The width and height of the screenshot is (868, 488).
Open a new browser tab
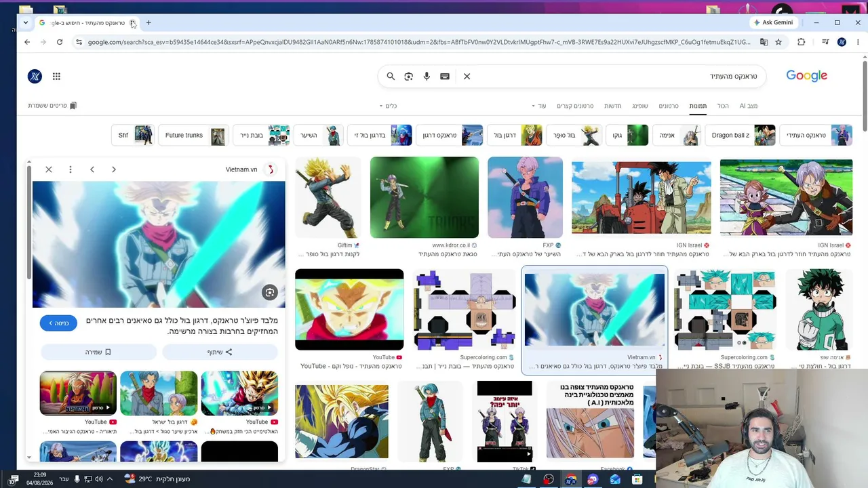(x=149, y=23)
